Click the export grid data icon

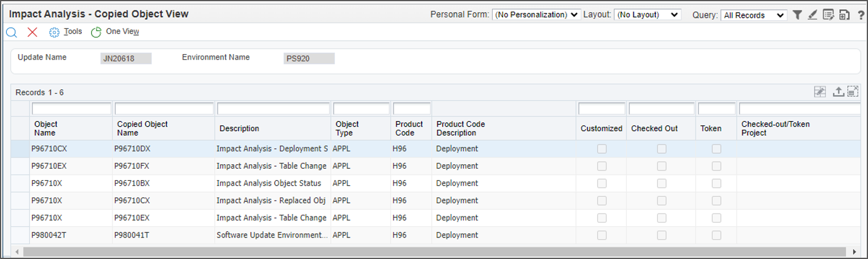click(x=838, y=92)
